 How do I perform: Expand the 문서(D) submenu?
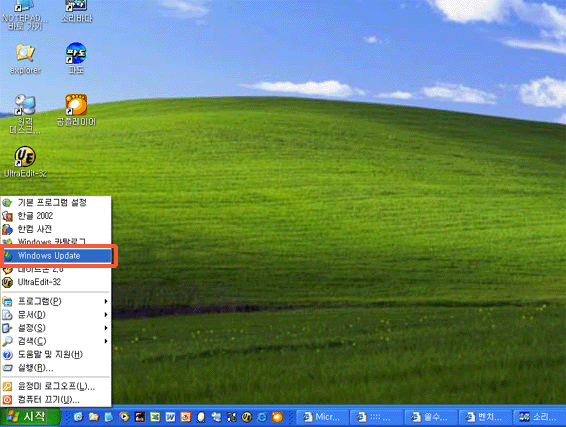click(56, 314)
